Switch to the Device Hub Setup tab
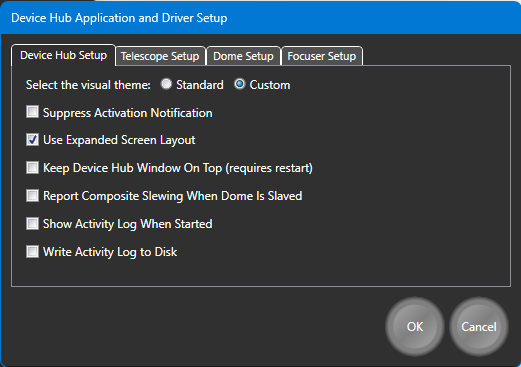 tap(63, 55)
